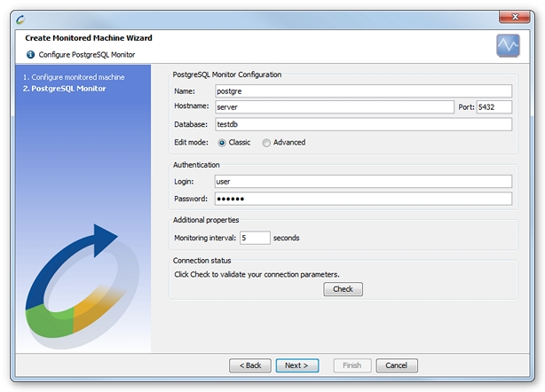545x392 pixels.
Task: Proceed with the Next button
Action: tap(296, 365)
